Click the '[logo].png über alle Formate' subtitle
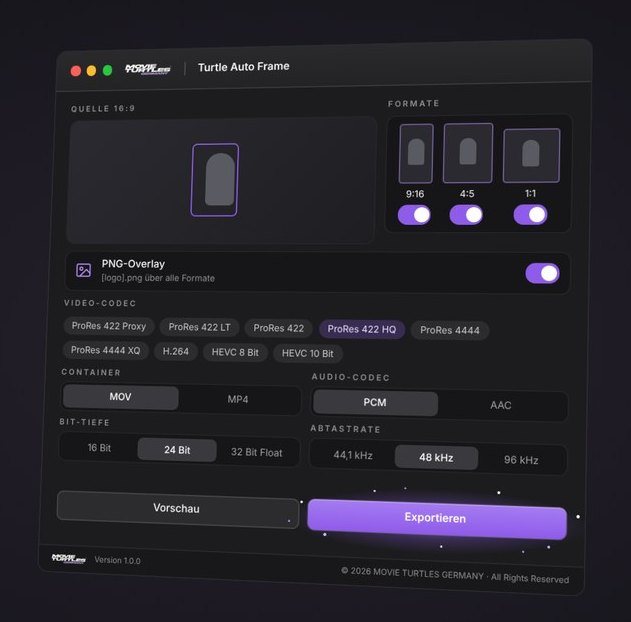Viewport: 631px width, 622px height. click(x=158, y=278)
